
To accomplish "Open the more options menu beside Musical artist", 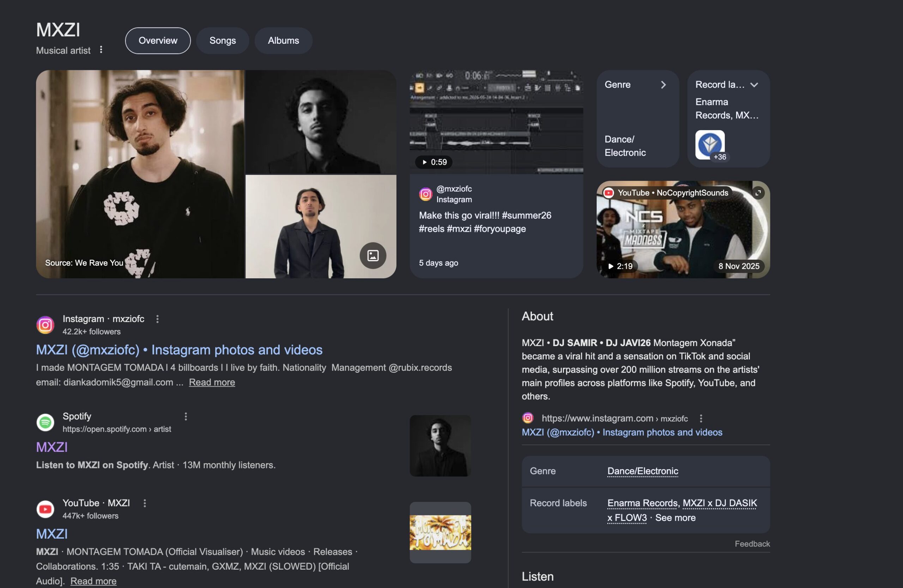I will (101, 50).
